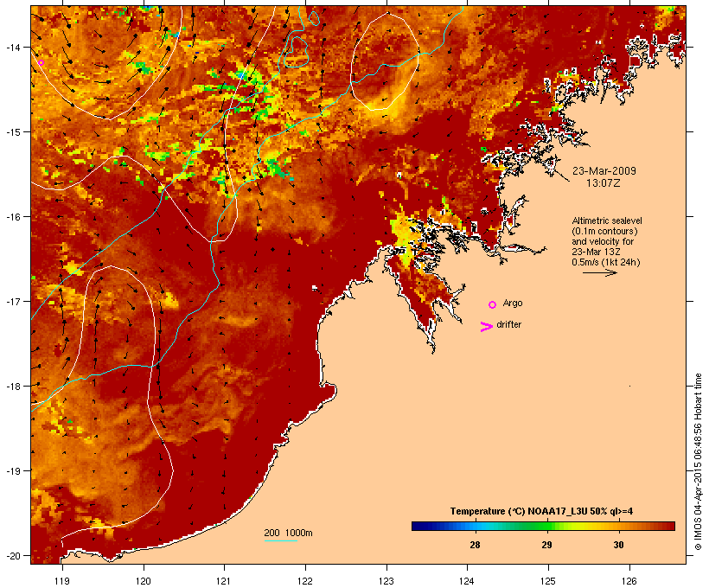
Task: Click the "Argo" legend label
Action: tap(513, 303)
